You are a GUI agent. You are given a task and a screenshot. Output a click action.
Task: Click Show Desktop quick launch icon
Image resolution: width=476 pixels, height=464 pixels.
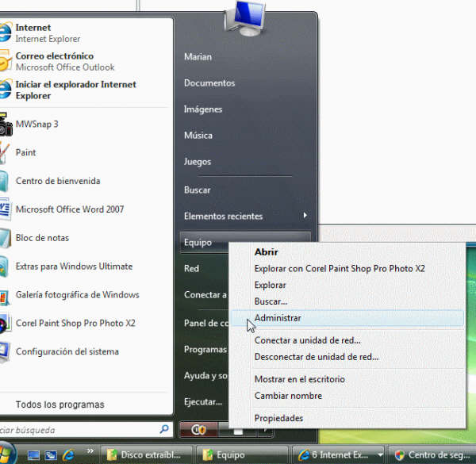[33, 455]
